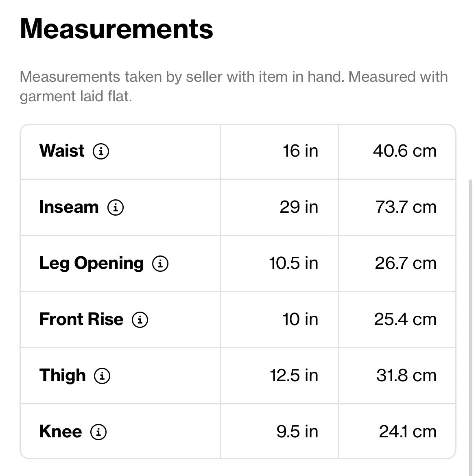Select the 24.1 cm knee value
The image size is (476, 476).
[x=407, y=432]
